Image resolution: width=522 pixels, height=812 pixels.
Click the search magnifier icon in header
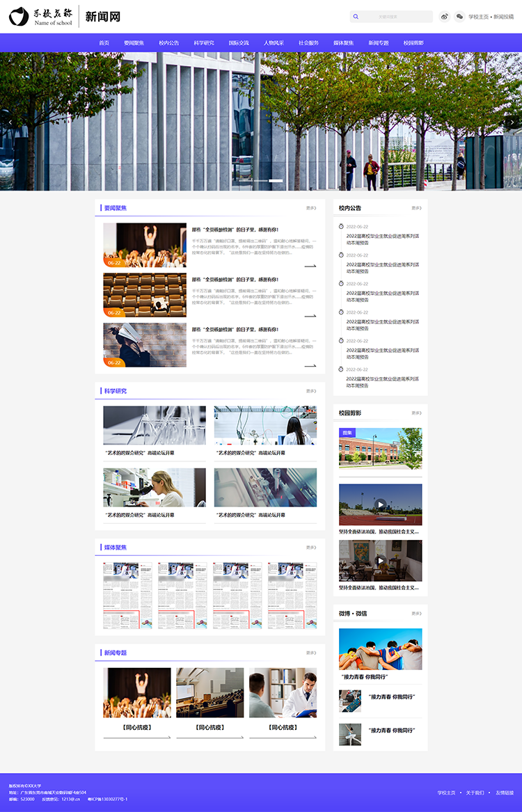[x=356, y=17]
